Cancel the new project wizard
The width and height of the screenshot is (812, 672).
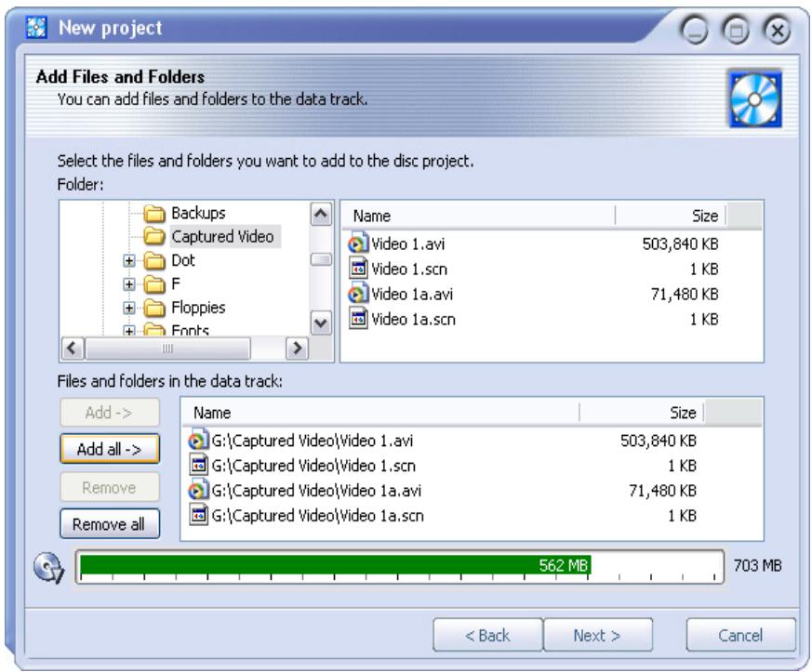[x=740, y=635]
